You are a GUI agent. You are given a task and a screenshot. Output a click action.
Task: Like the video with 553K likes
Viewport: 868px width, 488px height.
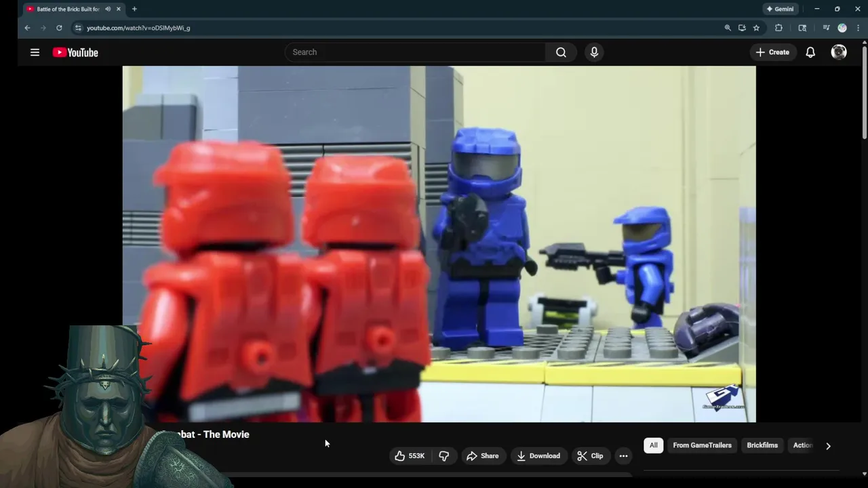pyautogui.click(x=410, y=456)
